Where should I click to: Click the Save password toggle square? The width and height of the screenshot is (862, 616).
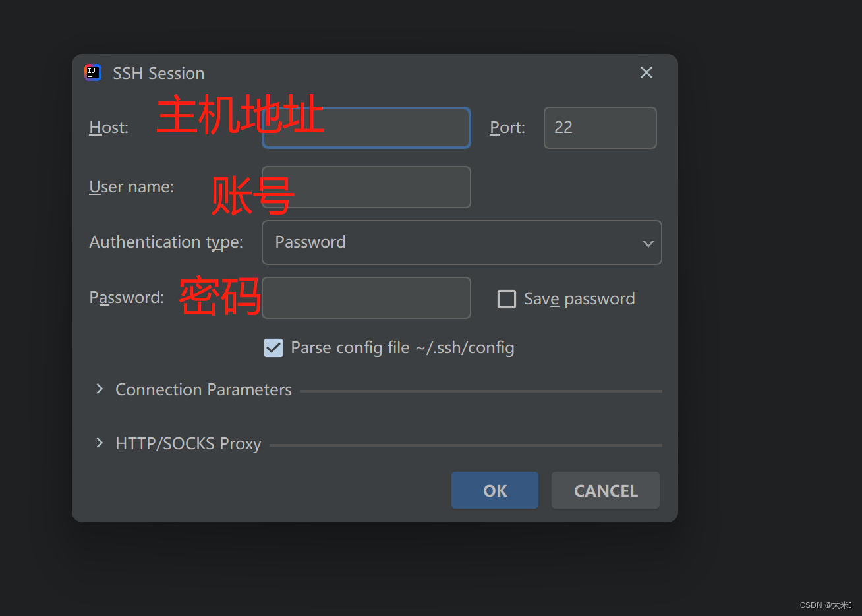coord(507,298)
